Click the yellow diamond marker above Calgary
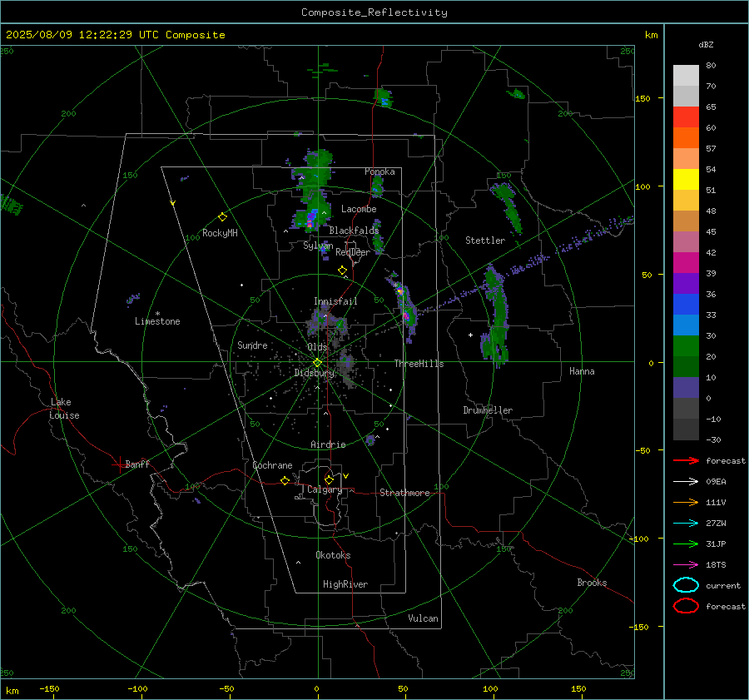Screen dimensions: 749x700 [x=329, y=479]
